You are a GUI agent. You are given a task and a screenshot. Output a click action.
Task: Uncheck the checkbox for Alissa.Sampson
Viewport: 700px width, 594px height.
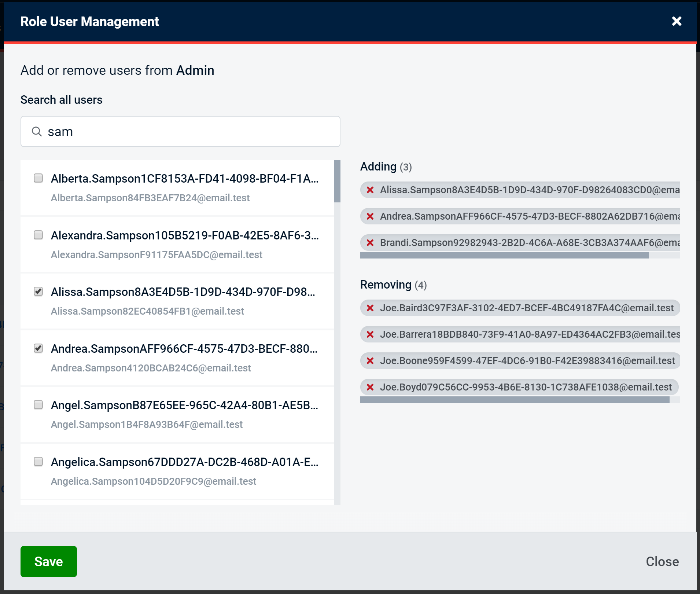(x=38, y=292)
